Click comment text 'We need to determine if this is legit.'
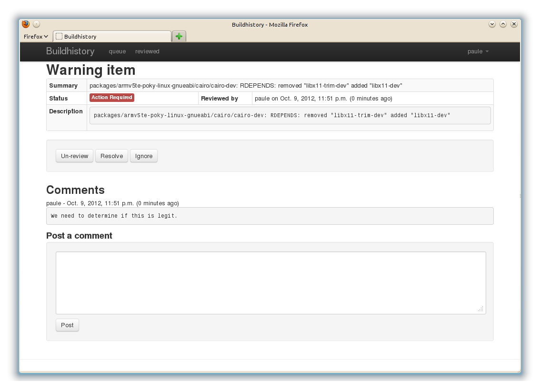 [114, 216]
